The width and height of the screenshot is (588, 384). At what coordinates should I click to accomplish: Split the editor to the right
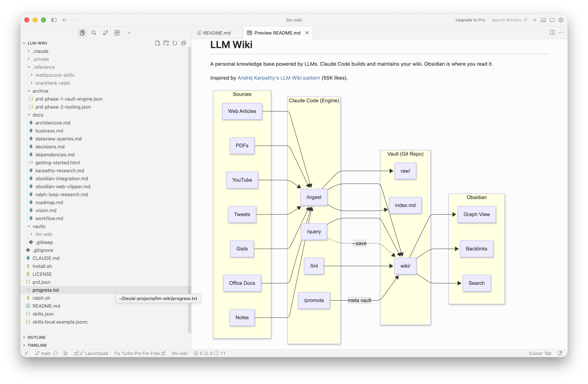coord(552,33)
